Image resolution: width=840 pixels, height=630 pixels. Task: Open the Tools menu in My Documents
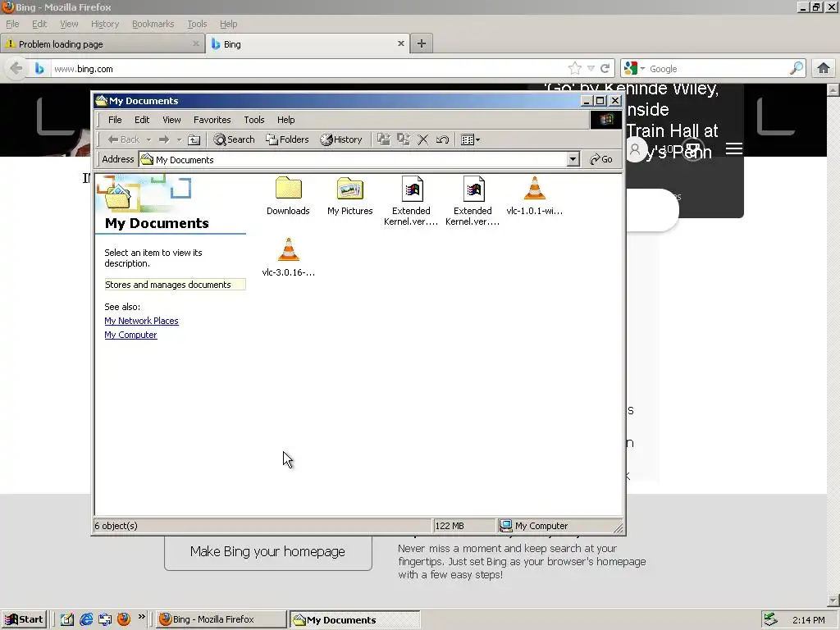pos(254,120)
